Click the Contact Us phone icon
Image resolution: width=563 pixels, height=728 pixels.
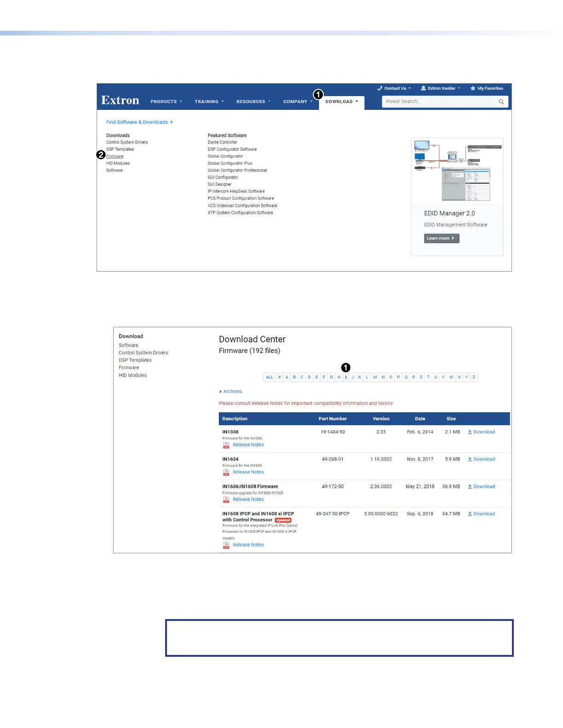click(x=380, y=88)
